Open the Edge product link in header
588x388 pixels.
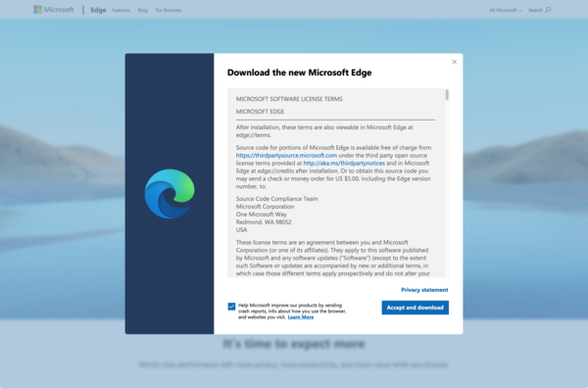point(98,10)
